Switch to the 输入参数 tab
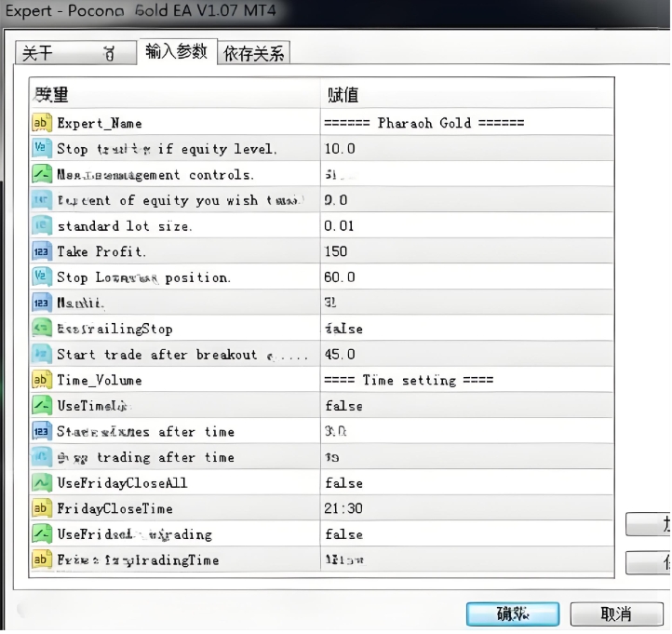 (176, 52)
